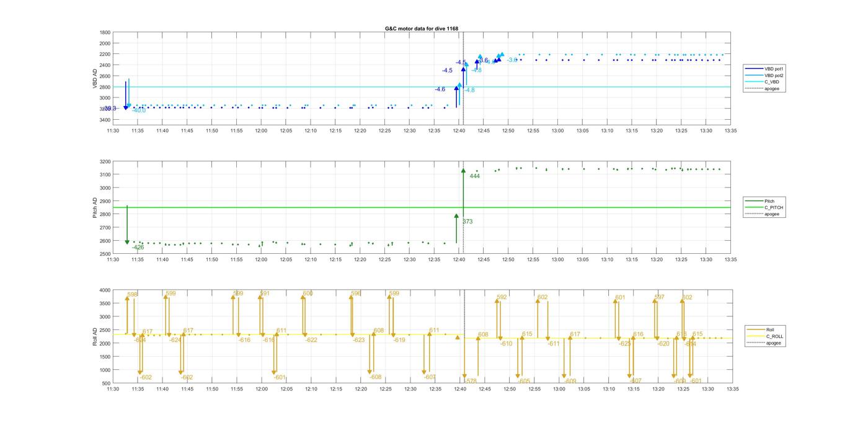Click the '591' roll move label

tap(265, 293)
